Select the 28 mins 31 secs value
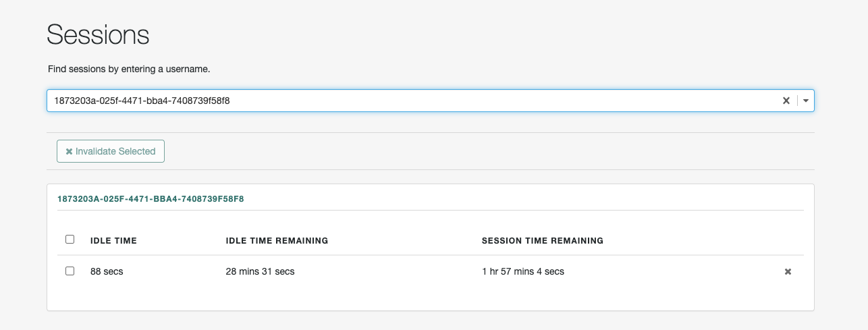Image resolution: width=868 pixels, height=330 pixels. [260, 271]
